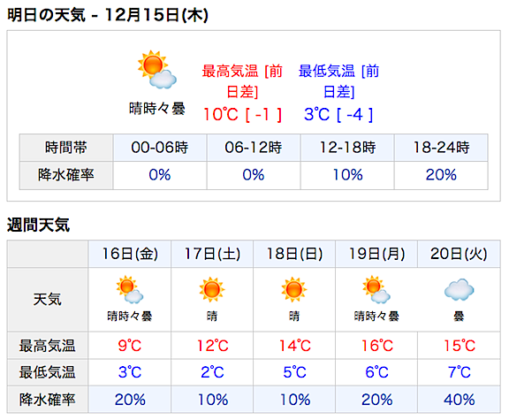Click the 週間天気 section heading
Screen dimensions: 509x420
[x=38, y=225]
